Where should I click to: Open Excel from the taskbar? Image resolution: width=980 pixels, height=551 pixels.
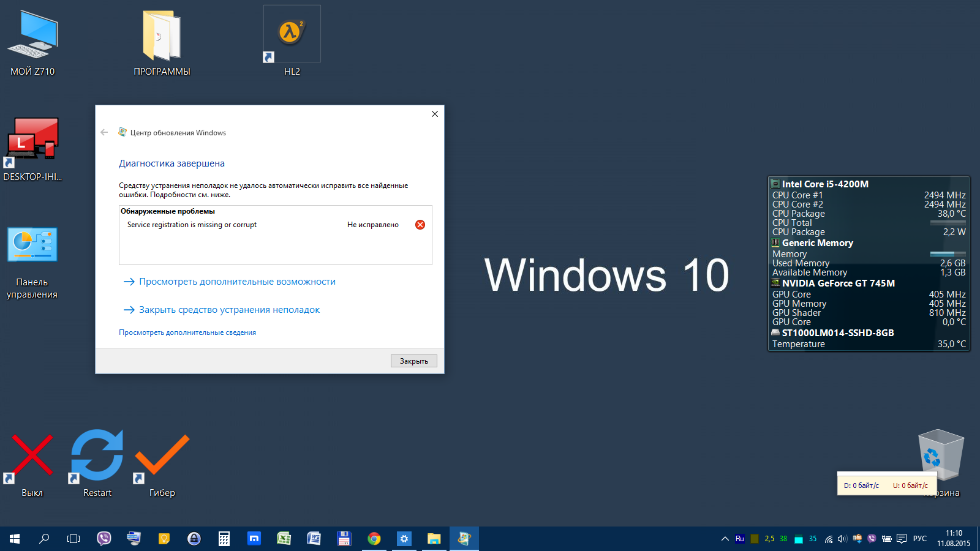pyautogui.click(x=284, y=539)
